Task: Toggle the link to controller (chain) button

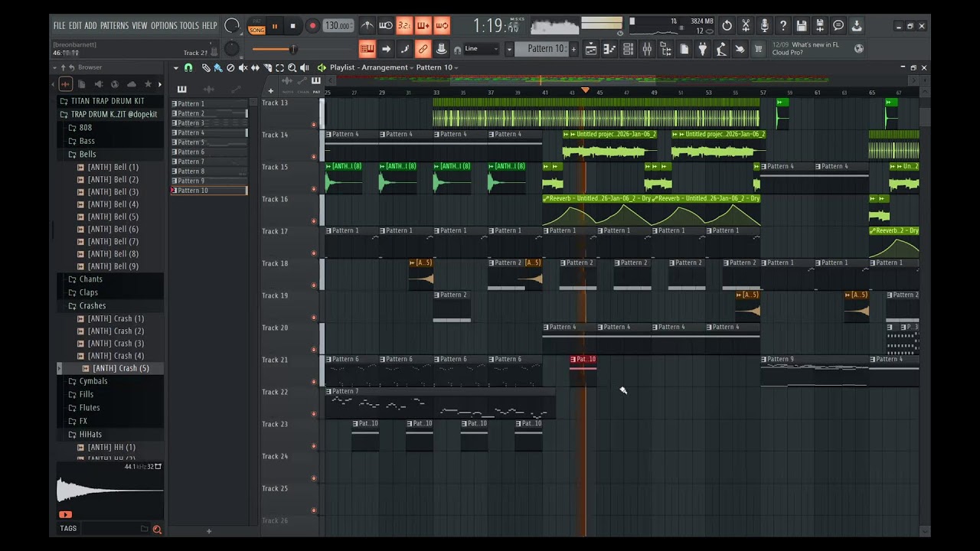Action: coord(423,49)
